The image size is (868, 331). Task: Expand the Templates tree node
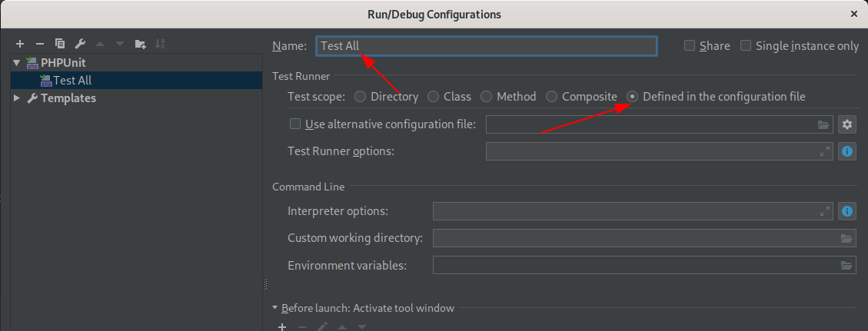[x=17, y=98]
